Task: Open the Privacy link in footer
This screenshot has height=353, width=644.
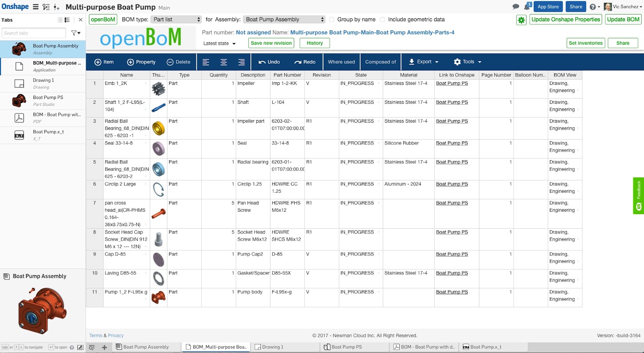Action: coord(116,336)
